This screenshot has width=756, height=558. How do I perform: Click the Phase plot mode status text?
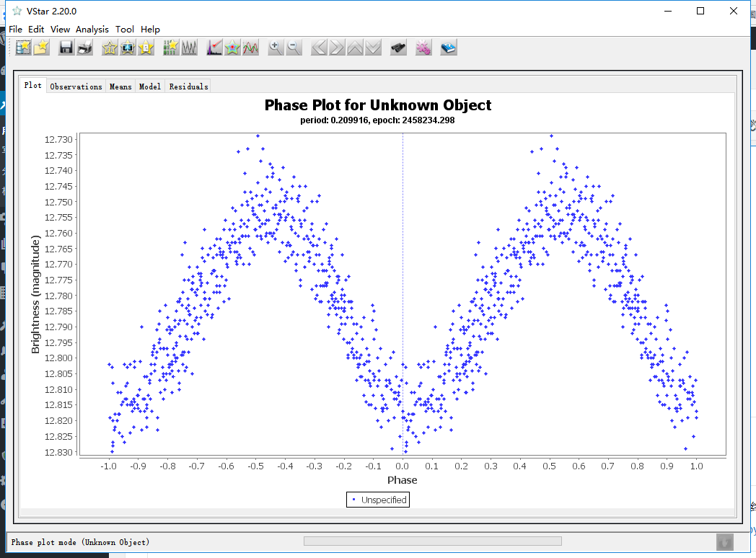[x=81, y=542]
